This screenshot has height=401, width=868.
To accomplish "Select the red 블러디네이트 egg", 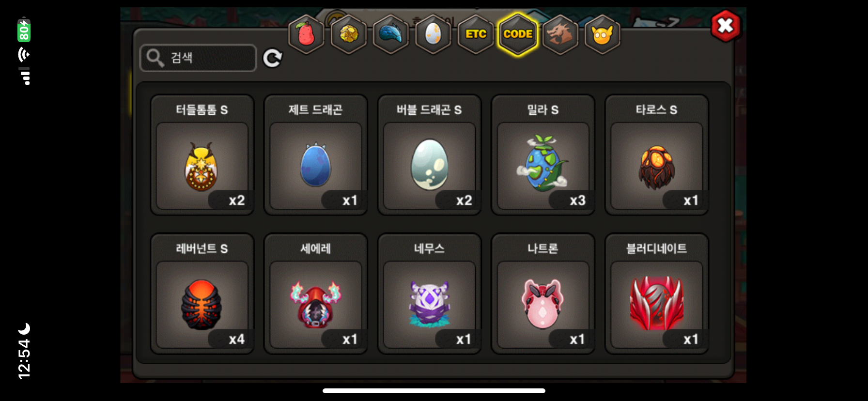I will [657, 294].
